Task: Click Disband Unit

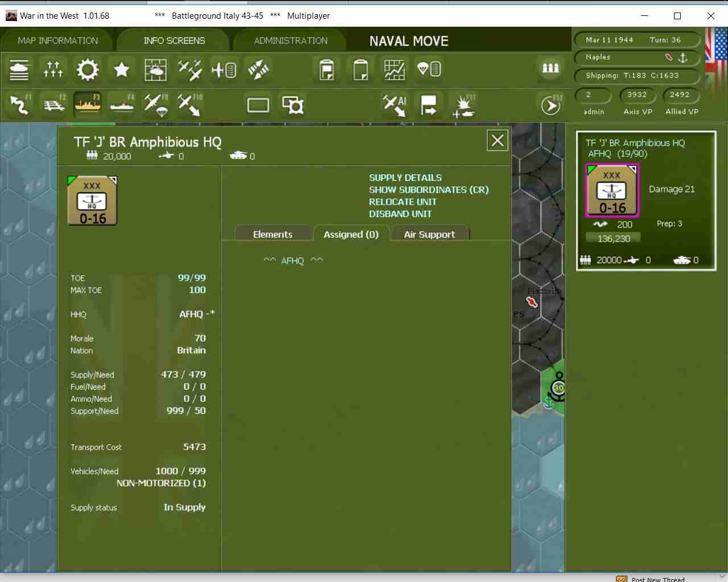Action: 400,214
